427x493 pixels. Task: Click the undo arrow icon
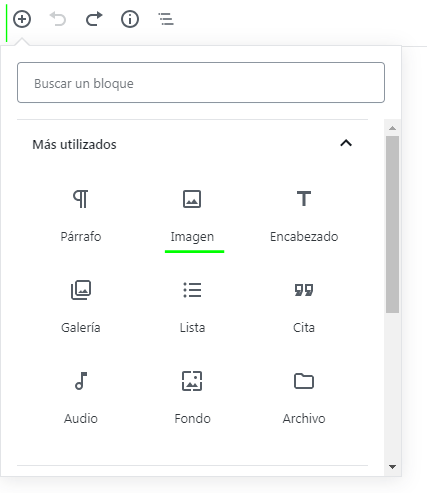pyautogui.click(x=58, y=19)
